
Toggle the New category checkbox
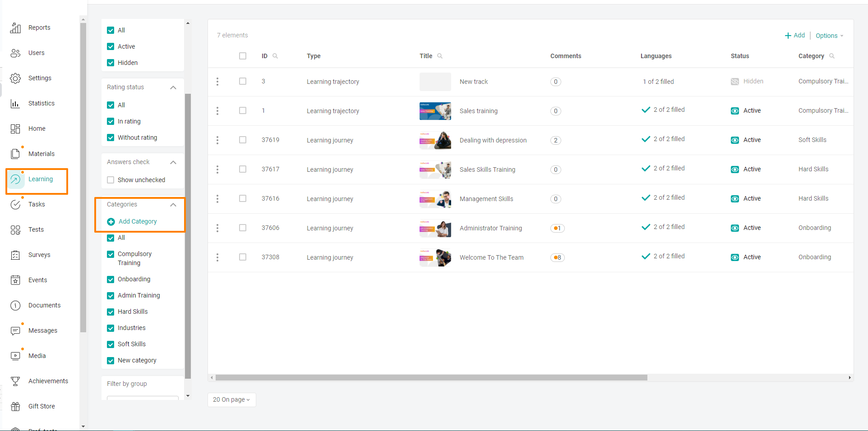[x=111, y=361]
